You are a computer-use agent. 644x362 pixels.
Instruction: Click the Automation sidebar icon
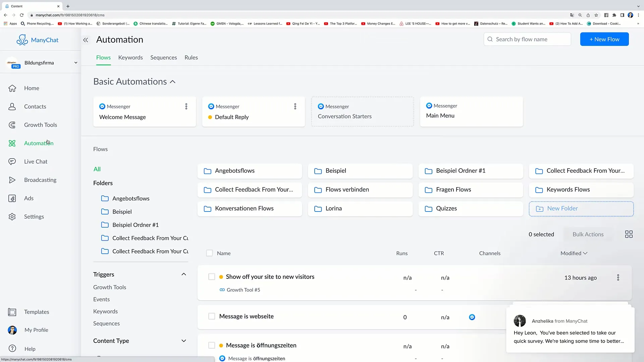point(12,143)
